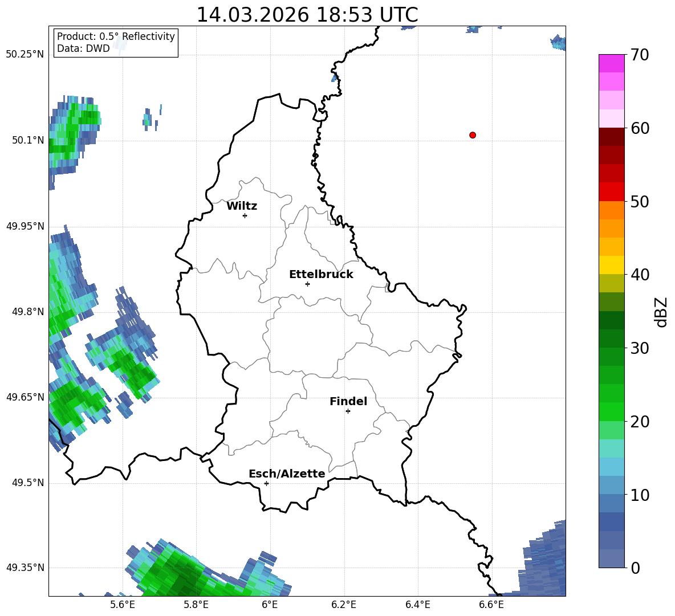This screenshot has height=616, width=675.
Task: Pick the yellow swatch just above 40 dBZ
Action: coord(611,265)
